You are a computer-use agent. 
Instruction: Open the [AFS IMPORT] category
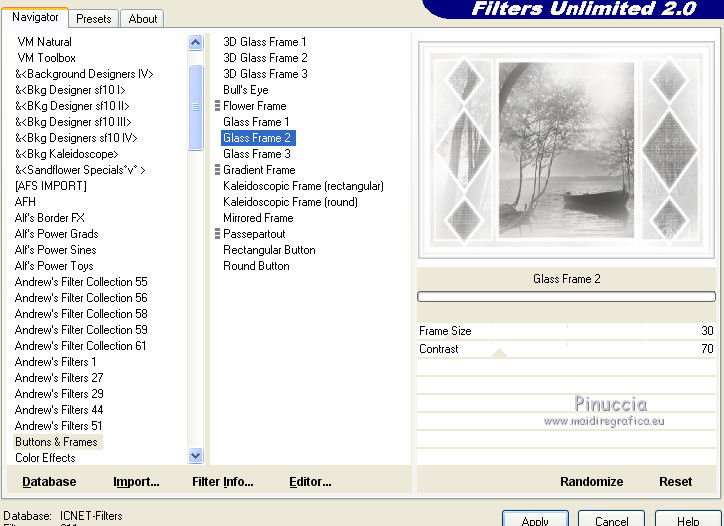tap(51, 186)
